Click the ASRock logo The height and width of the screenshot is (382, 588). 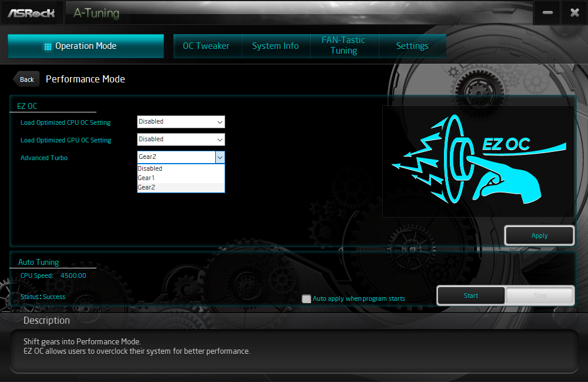point(32,12)
